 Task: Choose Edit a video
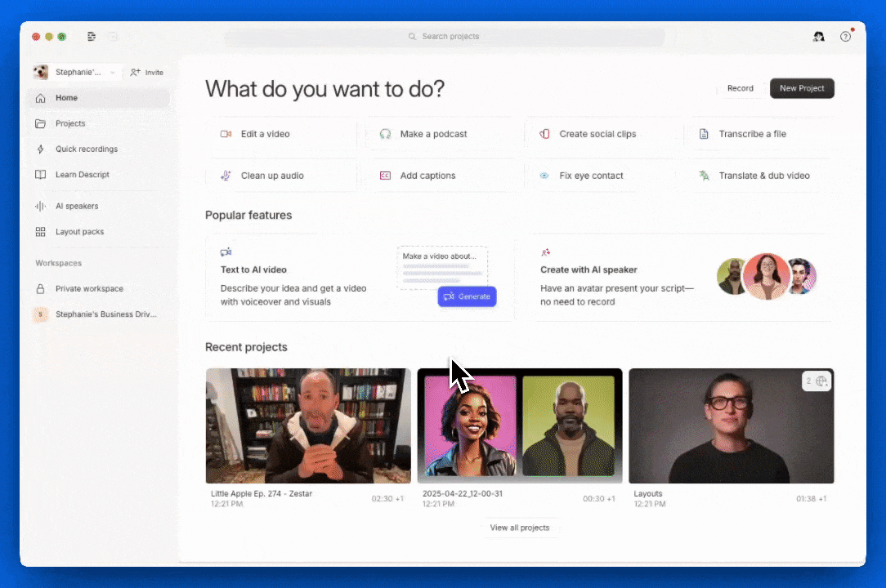point(282,134)
